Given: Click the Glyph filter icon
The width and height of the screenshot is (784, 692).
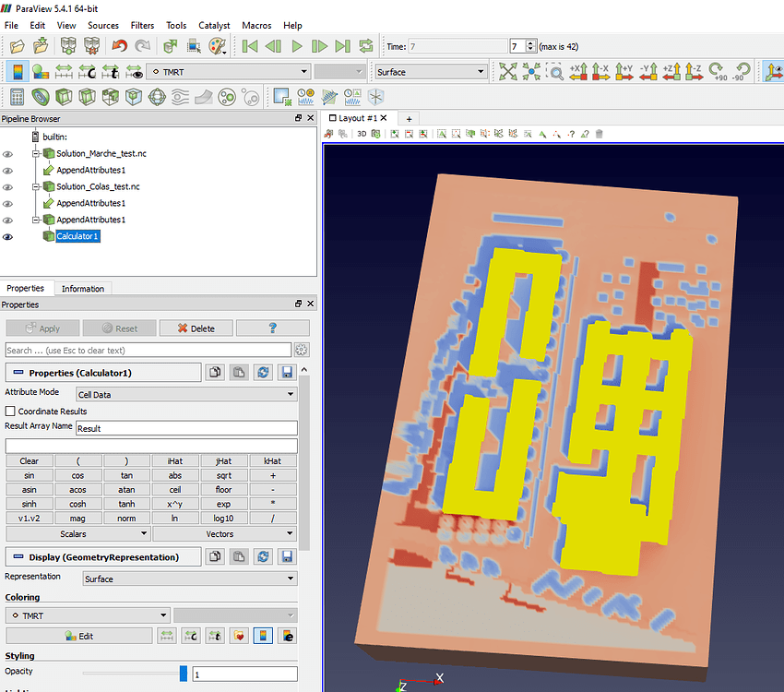Looking at the screenshot, I should 158,96.
